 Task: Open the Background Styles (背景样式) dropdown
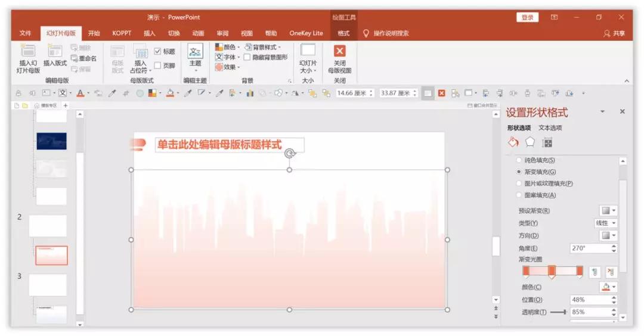(262, 47)
